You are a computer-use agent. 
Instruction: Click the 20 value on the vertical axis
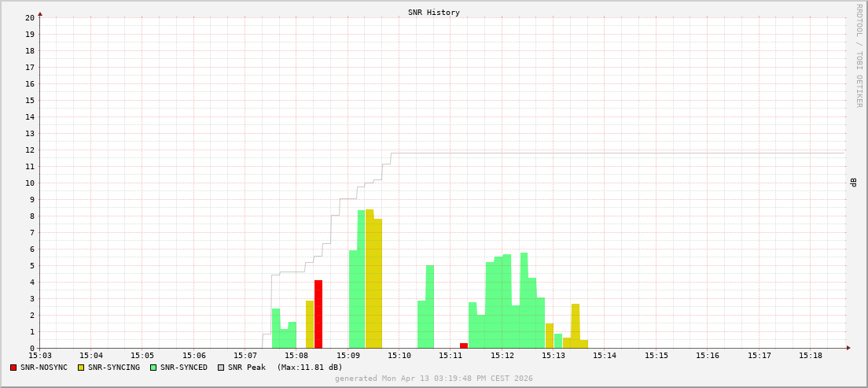30,17
